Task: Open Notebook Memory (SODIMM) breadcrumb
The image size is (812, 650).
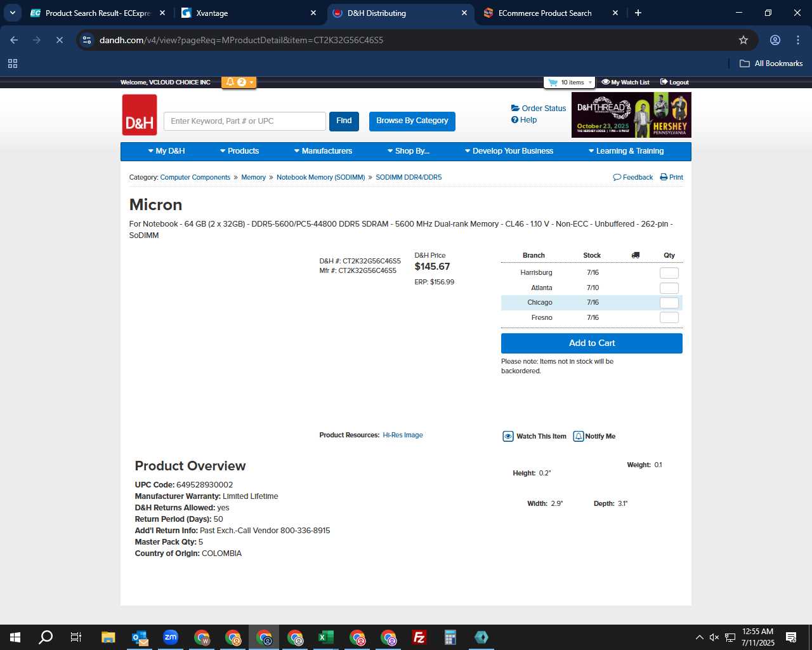Action: tap(320, 178)
